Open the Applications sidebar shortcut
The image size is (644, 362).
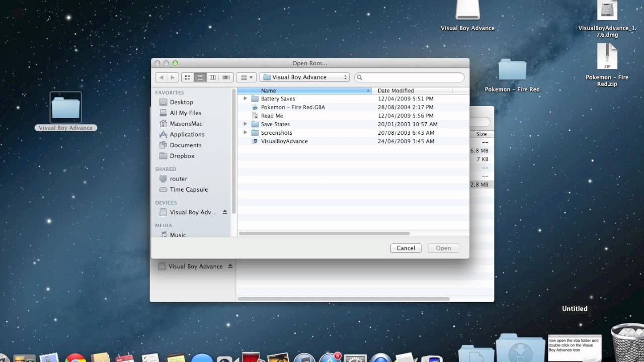coord(189,134)
